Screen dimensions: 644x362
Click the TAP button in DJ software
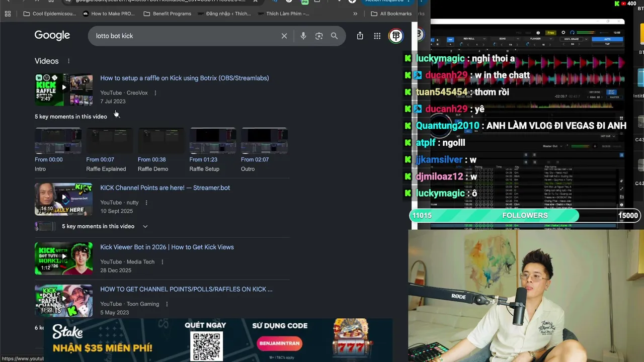coord(607,44)
